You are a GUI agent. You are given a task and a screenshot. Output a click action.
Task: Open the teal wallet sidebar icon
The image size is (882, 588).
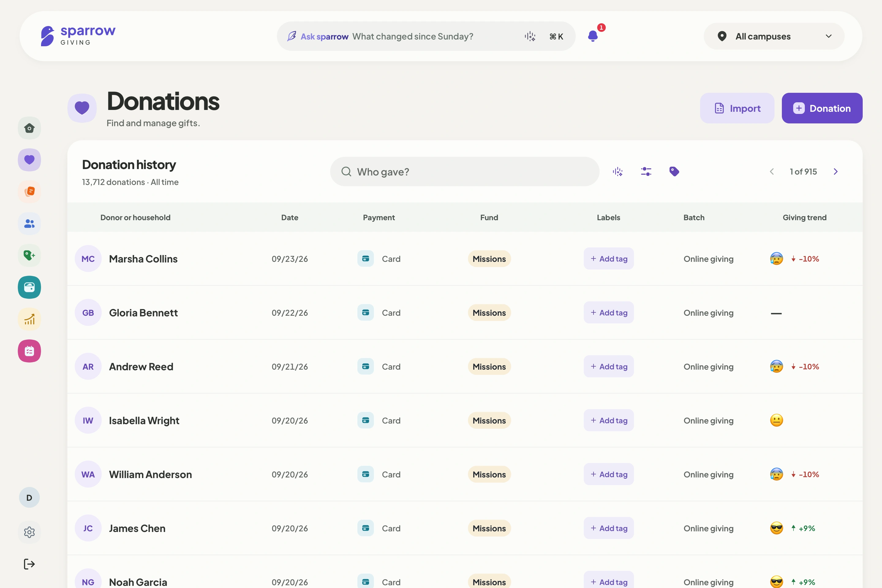click(29, 287)
